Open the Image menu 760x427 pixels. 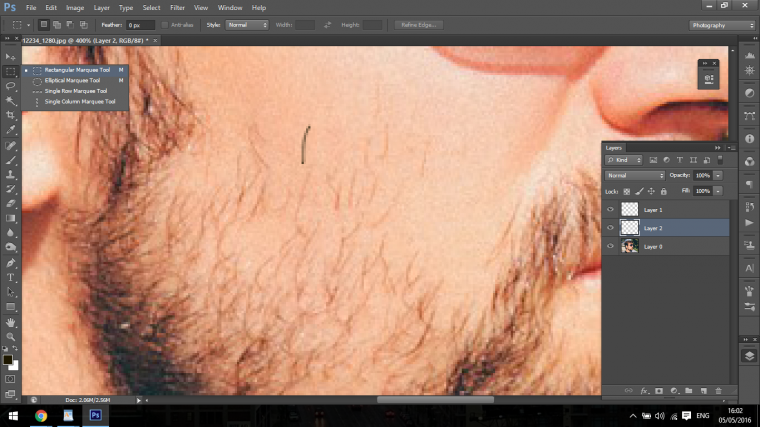75,8
